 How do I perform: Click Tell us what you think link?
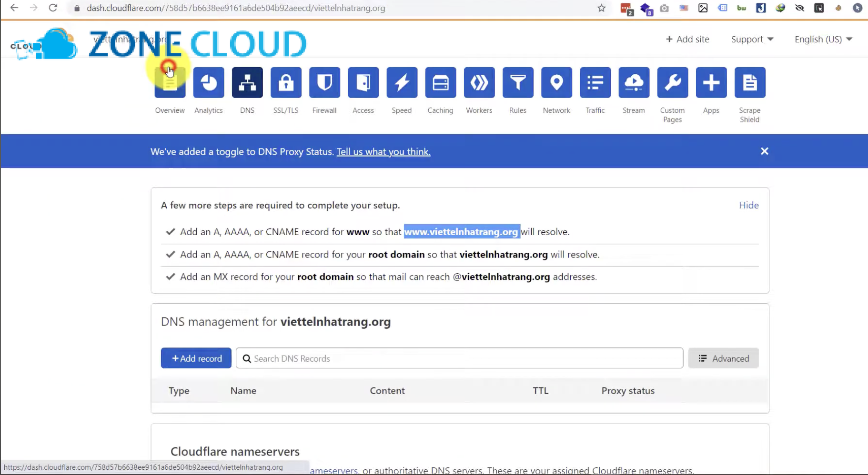point(384,151)
